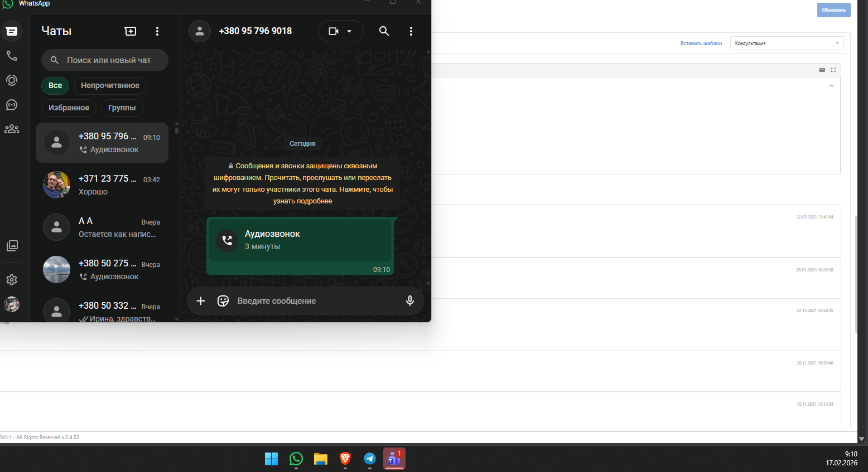868x472 pixels.
Task: Collapse the editor panel chevron
Action: [831, 86]
